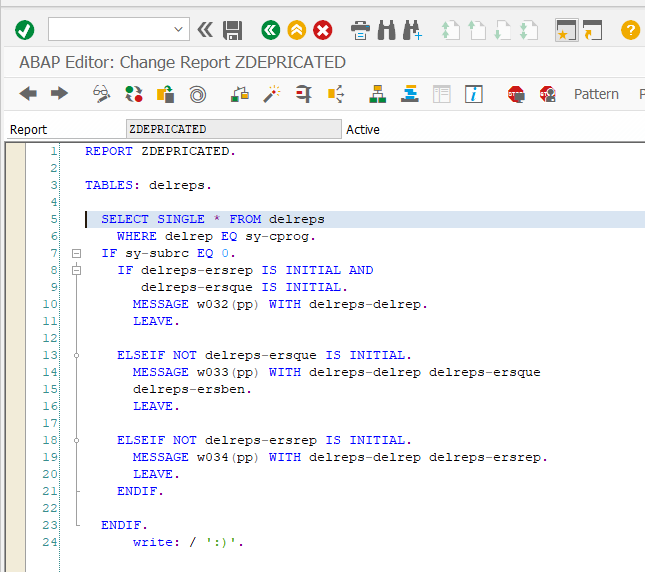Click the line 13 ELSEIF fold marker
This screenshot has width=645, height=572.
pos(77,355)
